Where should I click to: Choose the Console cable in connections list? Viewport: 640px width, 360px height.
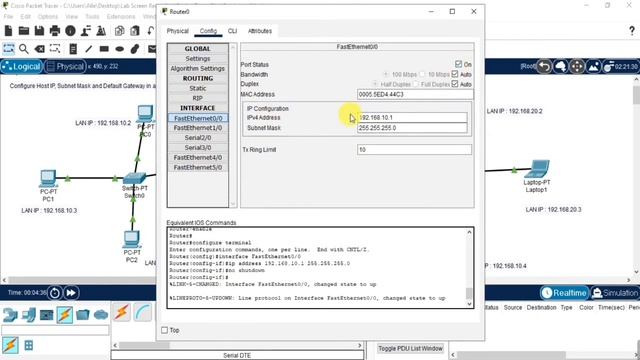143,313
